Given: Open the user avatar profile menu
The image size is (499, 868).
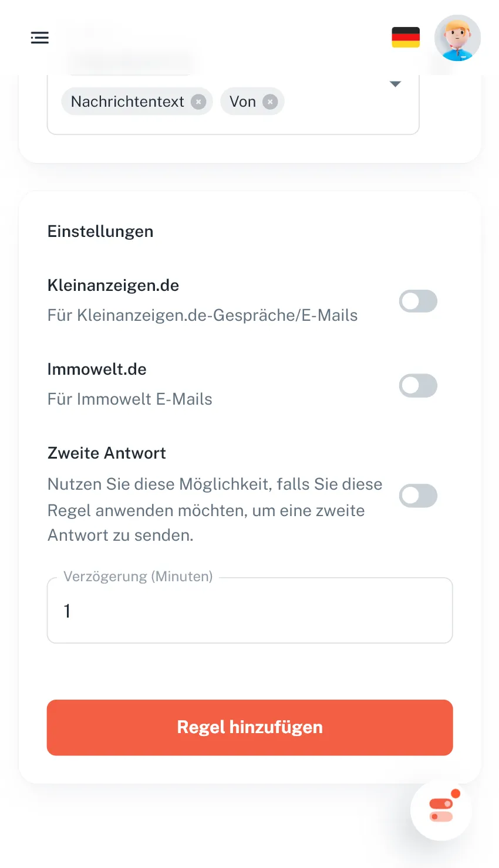Looking at the screenshot, I should pyautogui.click(x=457, y=38).
